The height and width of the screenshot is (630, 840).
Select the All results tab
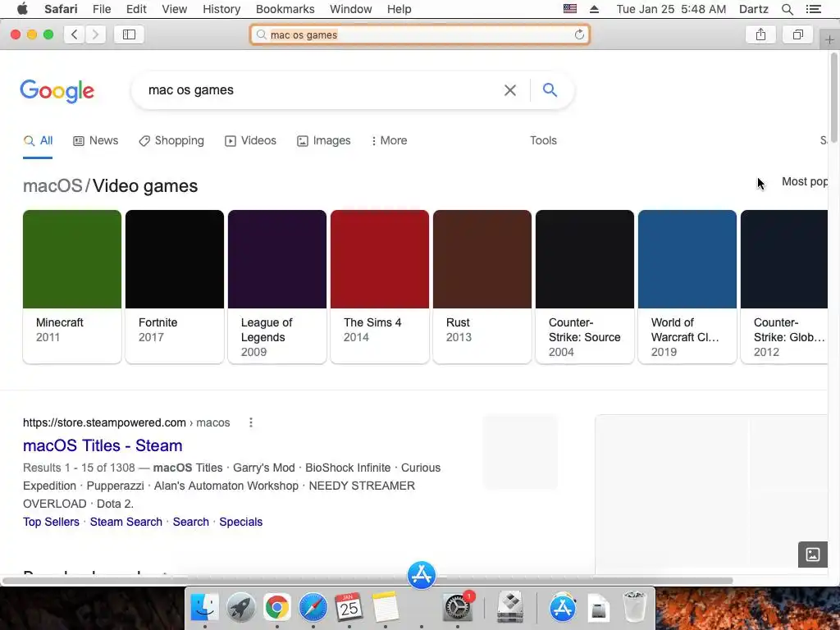click(38, 140)
